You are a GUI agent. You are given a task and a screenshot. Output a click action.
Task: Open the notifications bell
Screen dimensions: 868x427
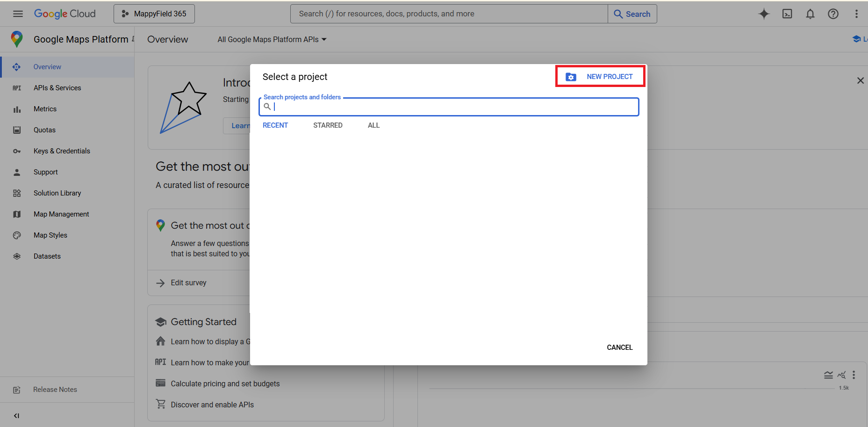(x=810, y=14)
